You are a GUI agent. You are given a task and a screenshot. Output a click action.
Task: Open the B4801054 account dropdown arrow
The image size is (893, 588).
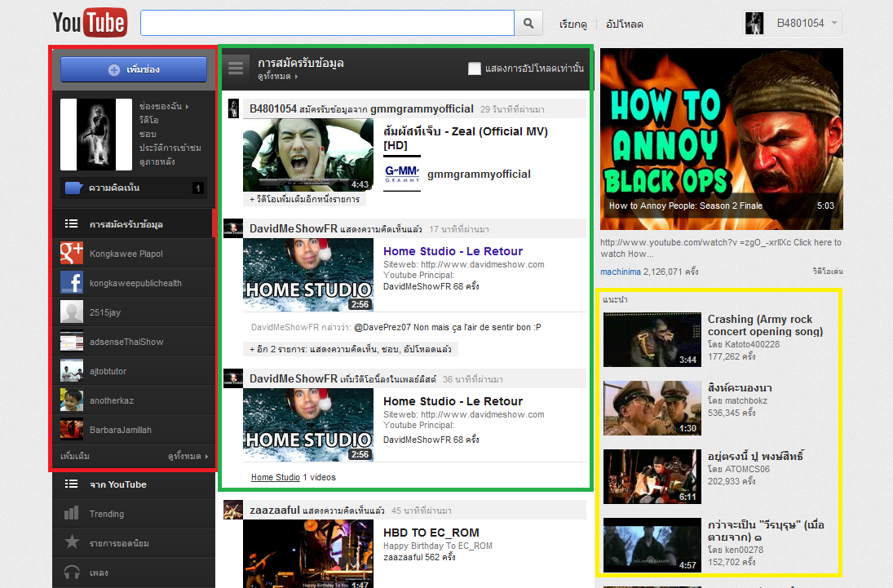pos(834,24)
